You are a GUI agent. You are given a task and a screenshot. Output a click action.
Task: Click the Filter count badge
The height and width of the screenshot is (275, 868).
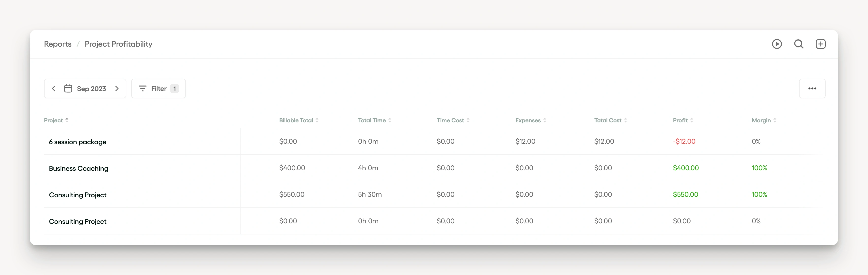[174, 88]
